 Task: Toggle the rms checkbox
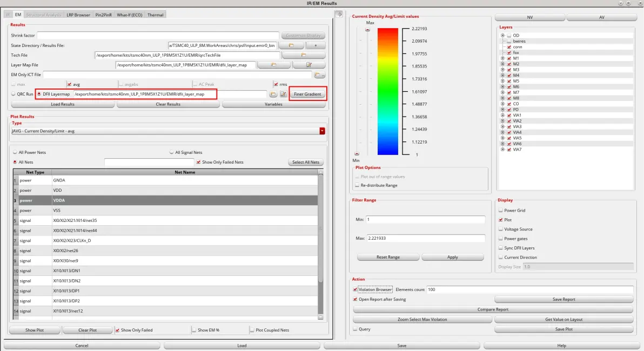pyautogui.click(x=276, y=84)
